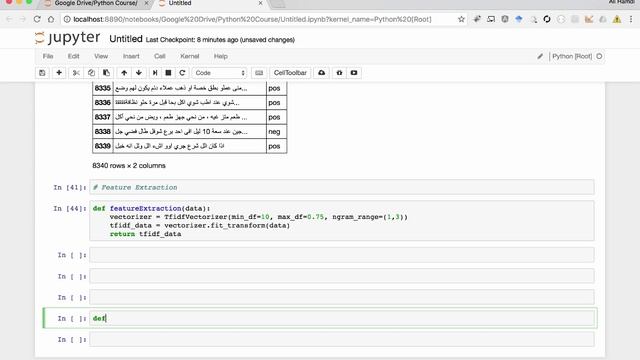Reload the page in browser
This screenshot has height=360, width=640.
click(37, 19)
